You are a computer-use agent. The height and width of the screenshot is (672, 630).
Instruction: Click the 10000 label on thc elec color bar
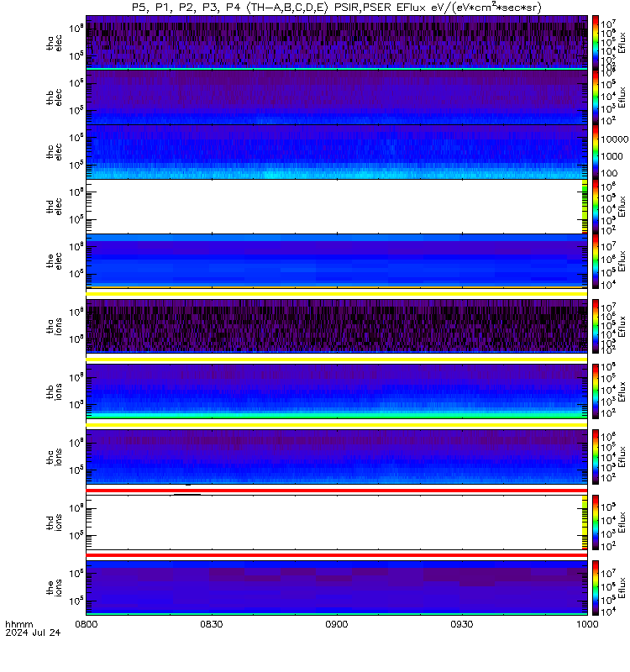point(615,139)
